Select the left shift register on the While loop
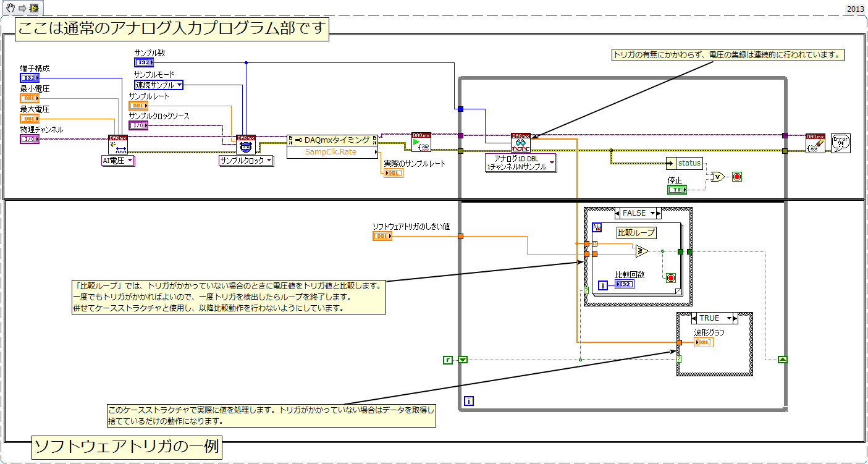This screenshot has height=464, width=868. coord(463,360)
